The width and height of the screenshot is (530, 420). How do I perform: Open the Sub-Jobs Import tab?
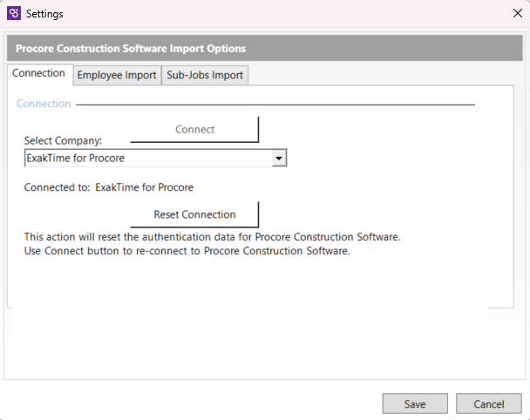[205, 75]
